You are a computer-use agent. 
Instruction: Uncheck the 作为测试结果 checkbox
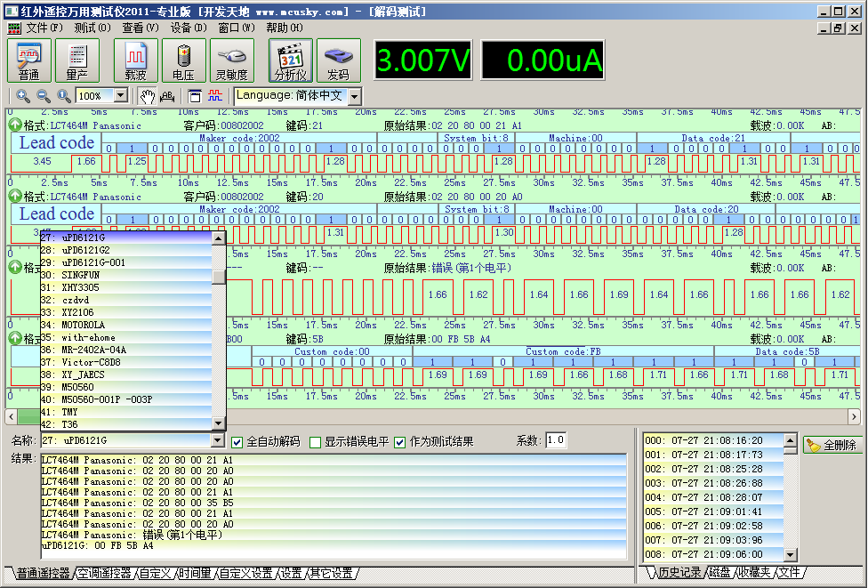coord(400,442)
